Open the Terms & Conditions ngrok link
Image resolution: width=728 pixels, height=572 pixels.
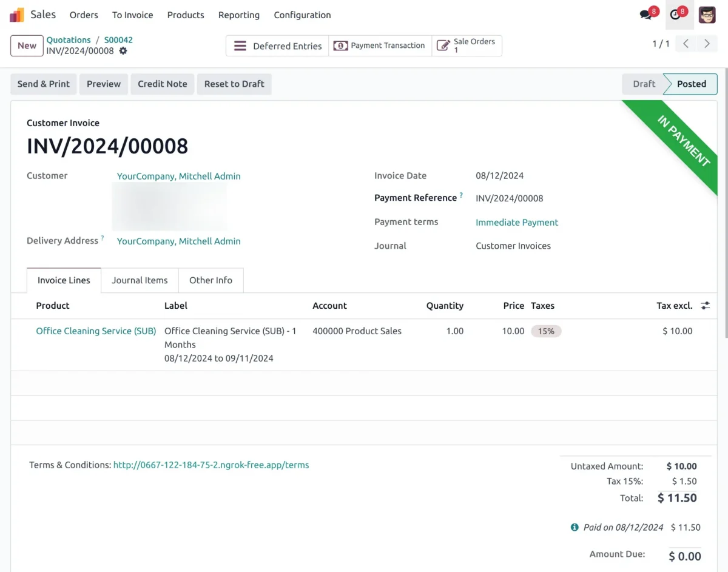tap(211, 465)
